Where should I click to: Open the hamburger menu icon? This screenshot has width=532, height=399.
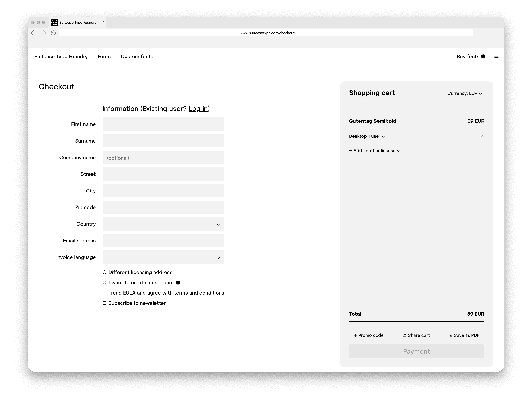[x=496, y=56]
